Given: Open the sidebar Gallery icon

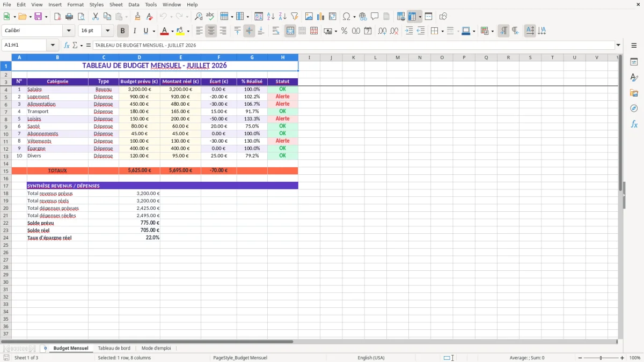Looking at the screenshot, I should click(x=634, y=93).
